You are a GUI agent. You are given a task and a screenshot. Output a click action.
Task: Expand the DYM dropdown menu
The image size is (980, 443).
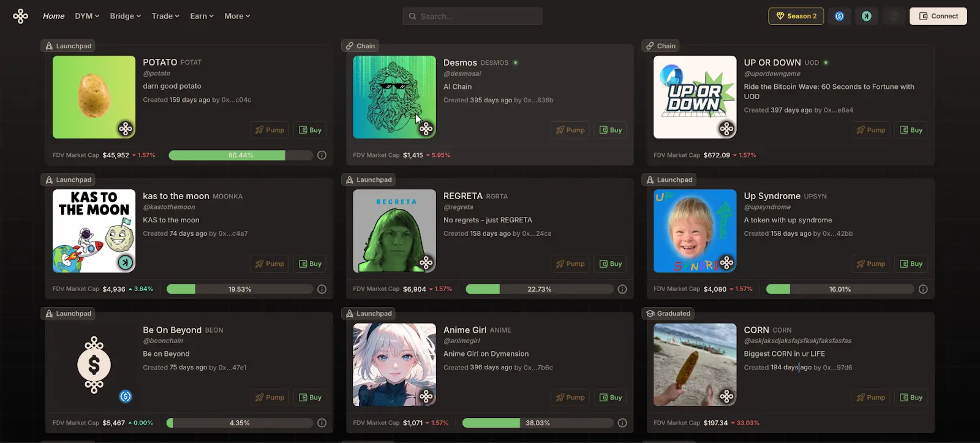(87, 16)
